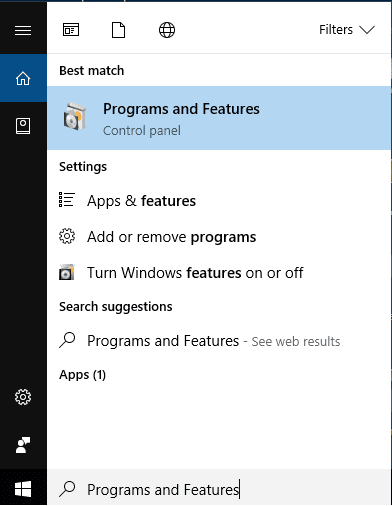Filter results by Web globe icon
This screenshot has height=506, width=392.
click(167, 30)
